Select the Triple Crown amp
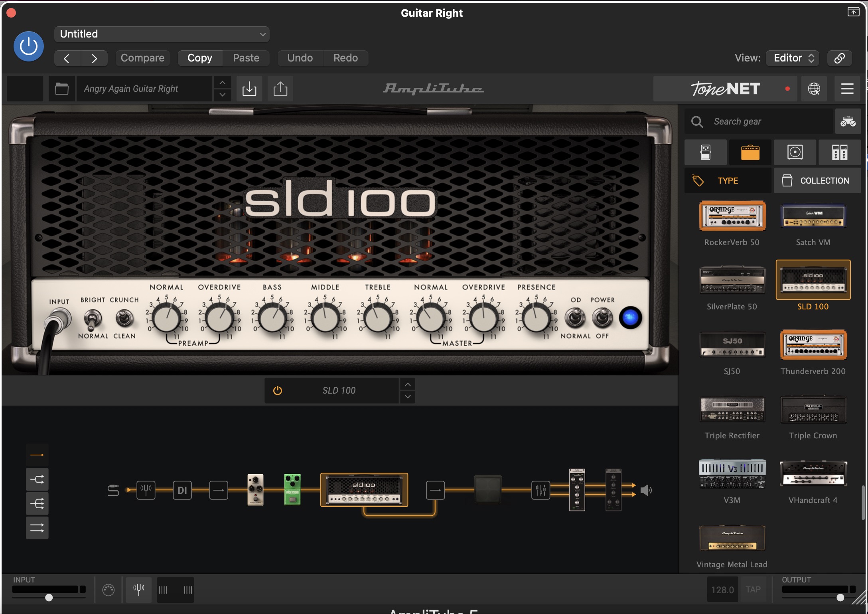This screenshot has width=868, height=614. 813,409
